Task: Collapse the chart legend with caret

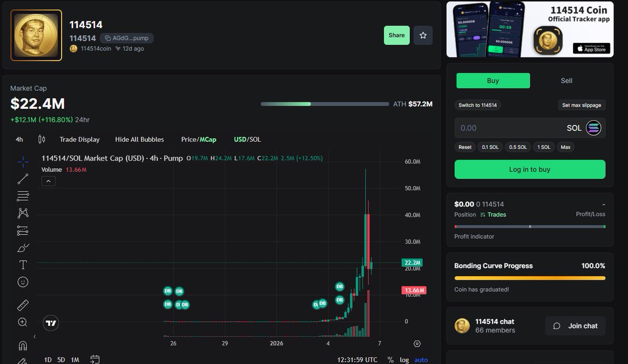Action: click(x=48, y=181)
